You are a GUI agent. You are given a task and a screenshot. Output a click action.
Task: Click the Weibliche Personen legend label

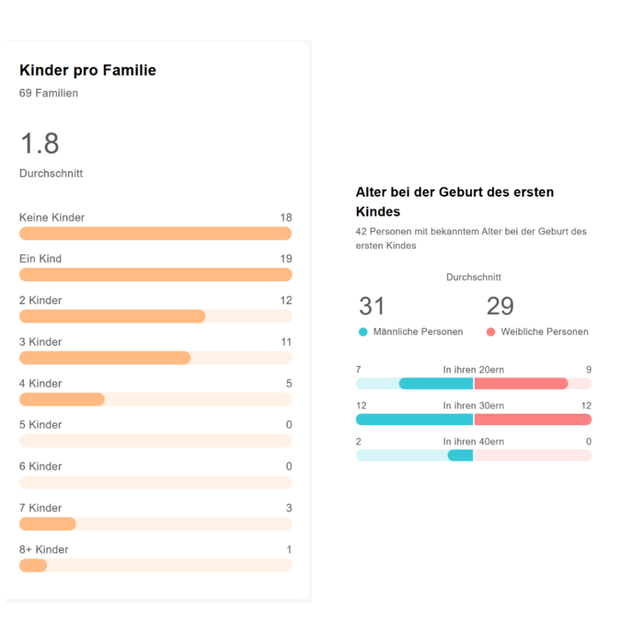[x=545, y=332]
